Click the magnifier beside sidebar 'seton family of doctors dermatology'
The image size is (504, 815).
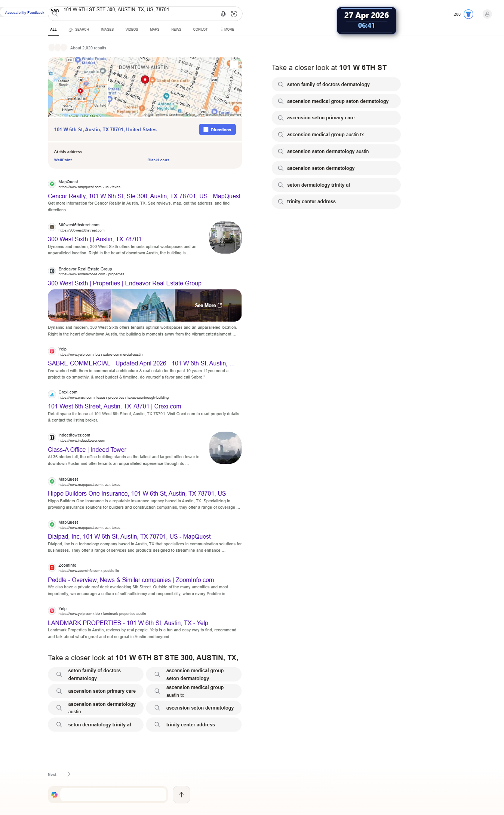pyautogui.click(x=280, y=85)
